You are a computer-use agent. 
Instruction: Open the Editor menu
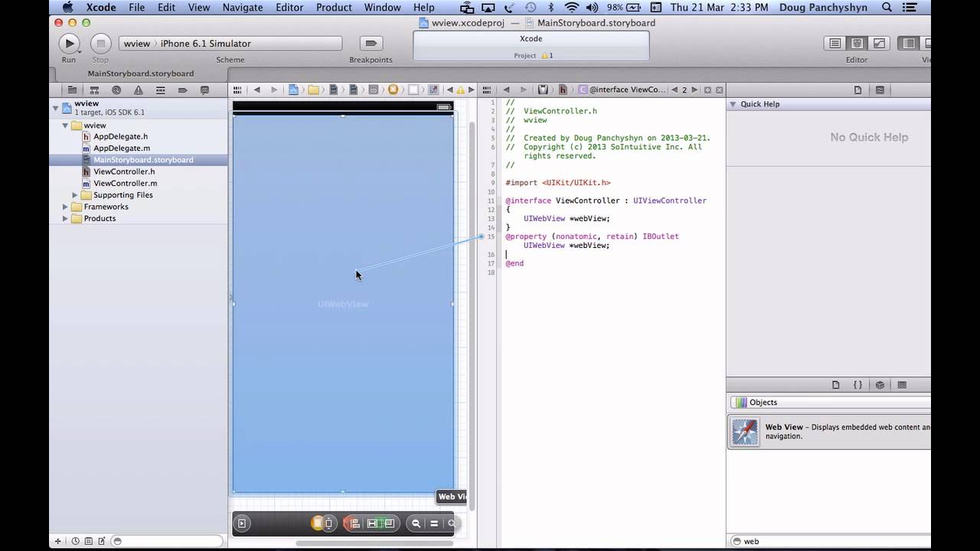point(289,8)
